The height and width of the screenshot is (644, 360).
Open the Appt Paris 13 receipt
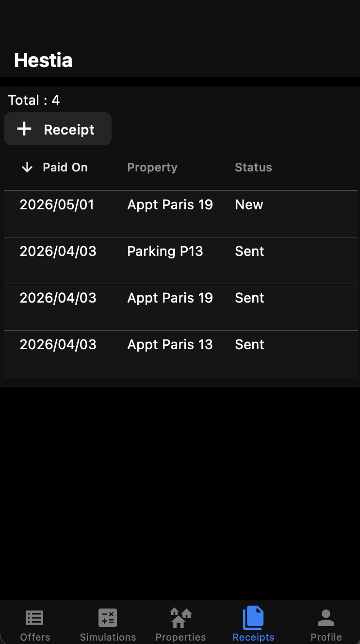point(170,345)
